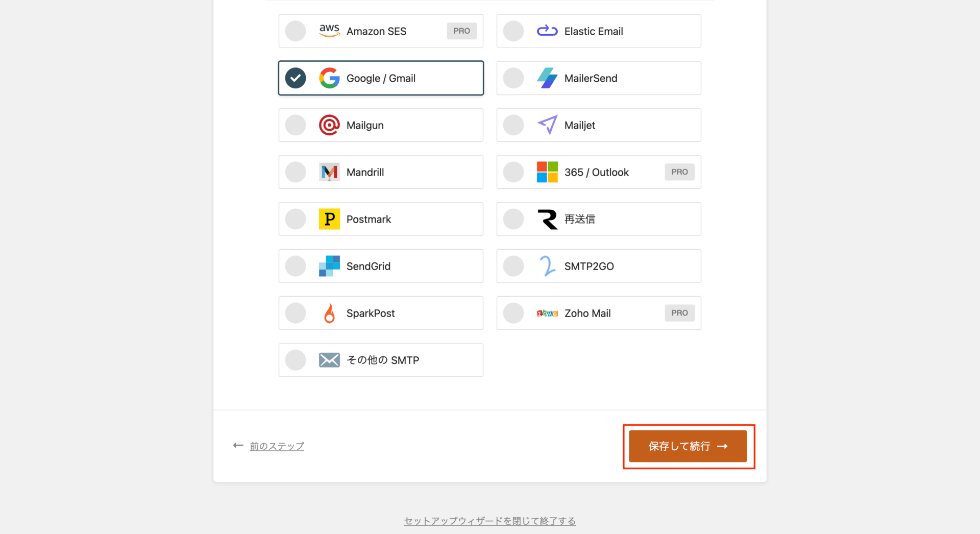Click the Amazon SES aws logo
Viewport: 980px width, 534px height.
tap(329, 31)
